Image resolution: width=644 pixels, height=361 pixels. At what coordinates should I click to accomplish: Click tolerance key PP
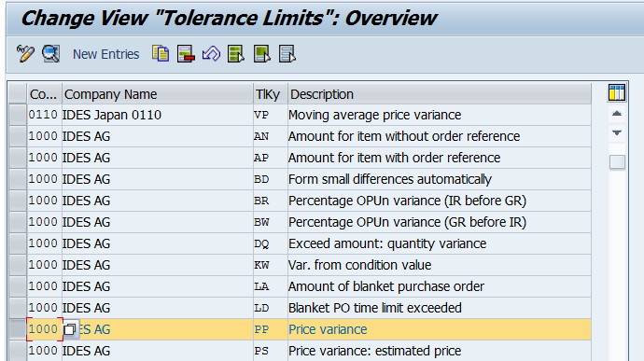click(x=261, y=329)
